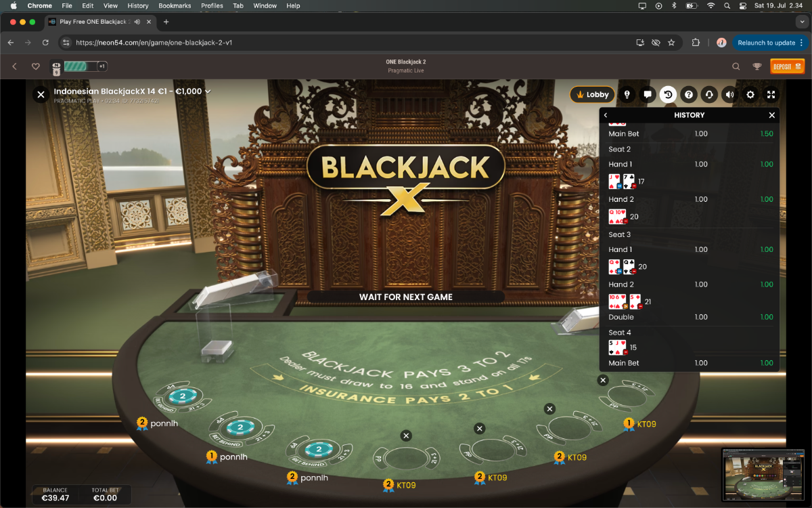Reload the page in Chrome
812x508 pixels.
(45, 42)
